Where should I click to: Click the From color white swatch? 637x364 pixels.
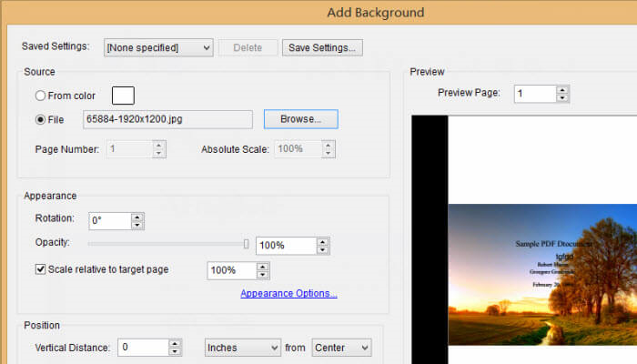click(123, 95)
